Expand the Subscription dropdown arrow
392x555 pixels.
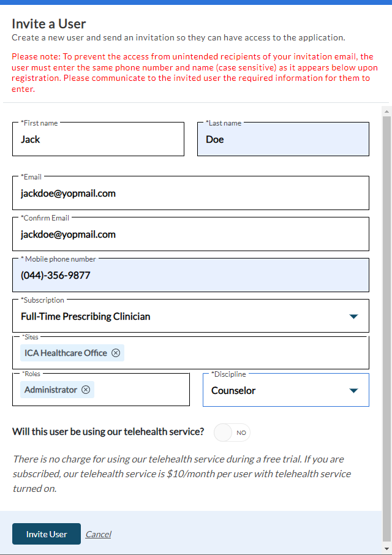tap(353, 317)
